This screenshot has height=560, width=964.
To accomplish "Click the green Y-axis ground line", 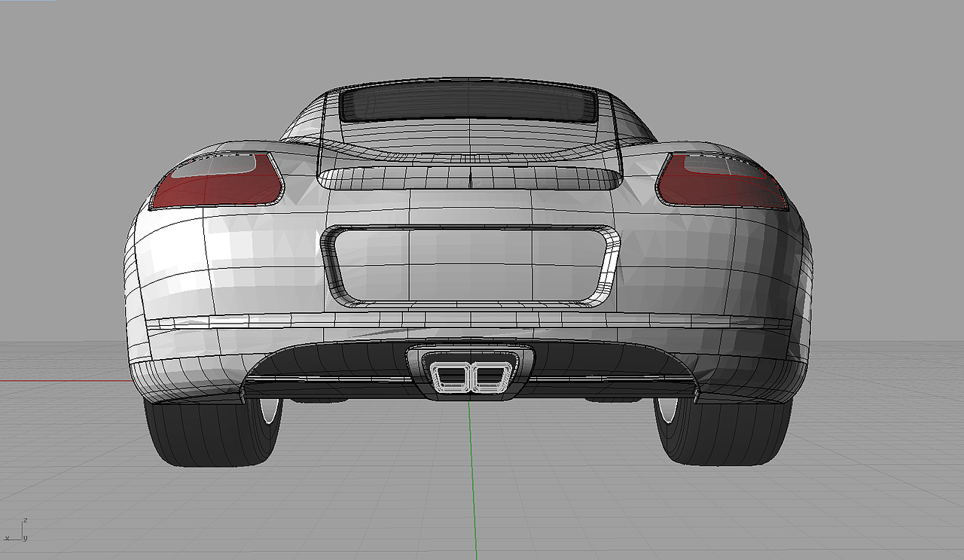I will [x=473, y=489].
